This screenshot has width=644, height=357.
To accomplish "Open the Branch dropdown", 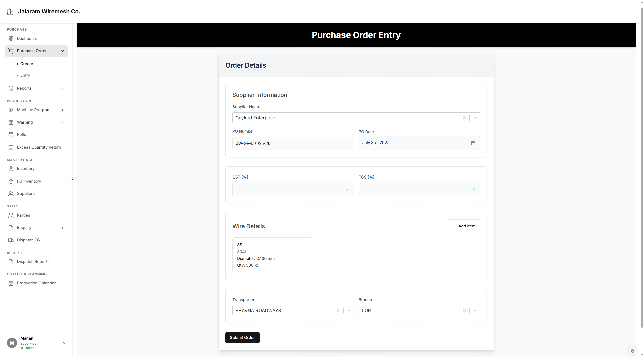I will (475, 310).
